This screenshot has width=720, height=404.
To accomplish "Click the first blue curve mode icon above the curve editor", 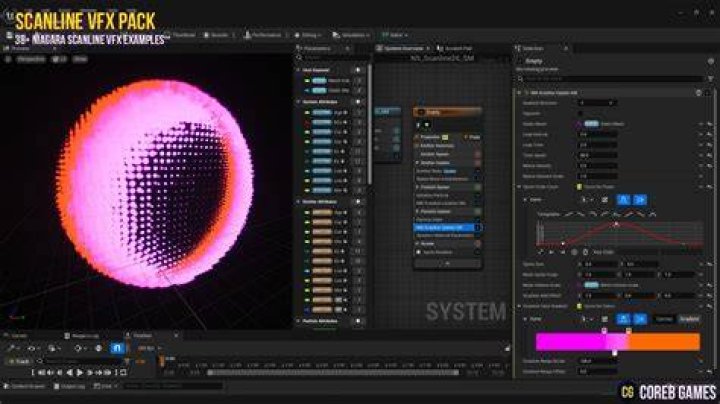I will pyautogui.click(x=623, y=200).
